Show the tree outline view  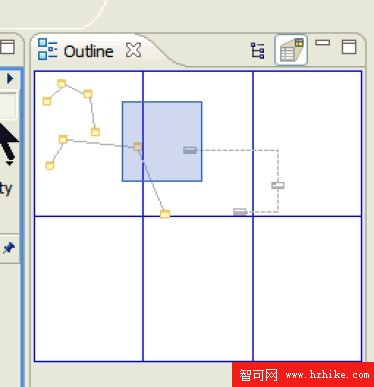pos(258,51)
